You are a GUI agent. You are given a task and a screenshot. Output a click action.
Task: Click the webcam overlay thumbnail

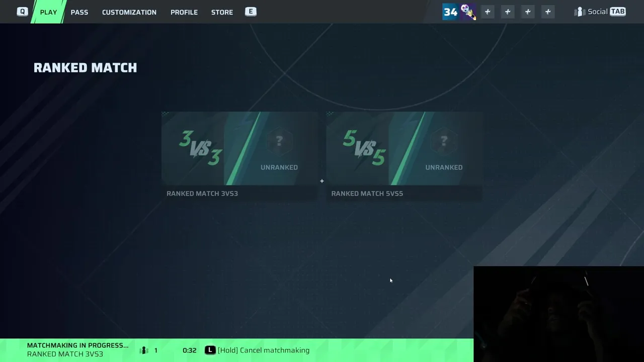558,314
